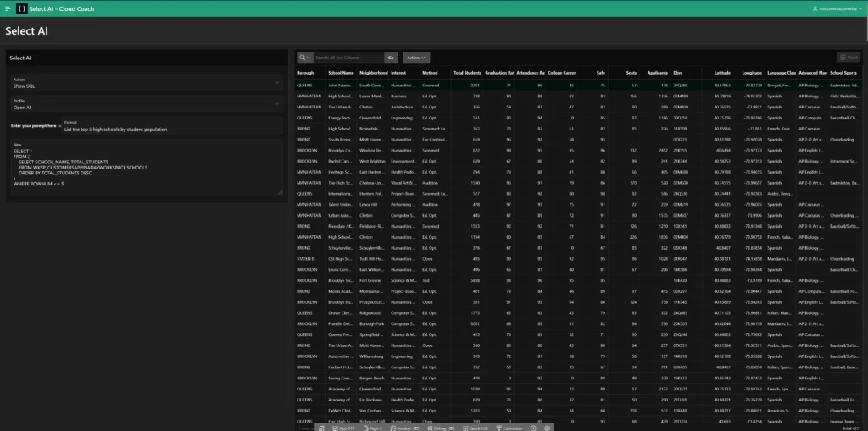Image resolution: width=868 pixels, height=431 pixels.
Task: Sort by Total Students column header
Action: point(466,73)
